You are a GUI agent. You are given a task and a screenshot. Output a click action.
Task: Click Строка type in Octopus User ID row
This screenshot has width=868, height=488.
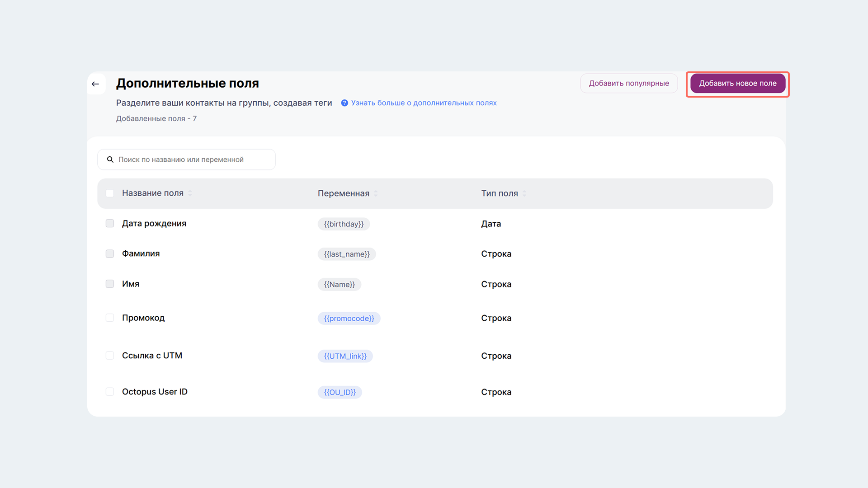pos(496,392)
